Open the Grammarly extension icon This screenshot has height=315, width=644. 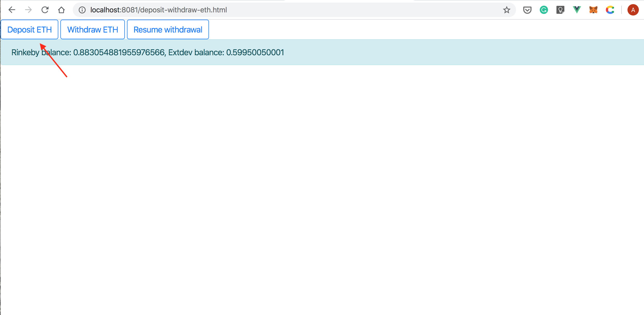click(544, 10)
